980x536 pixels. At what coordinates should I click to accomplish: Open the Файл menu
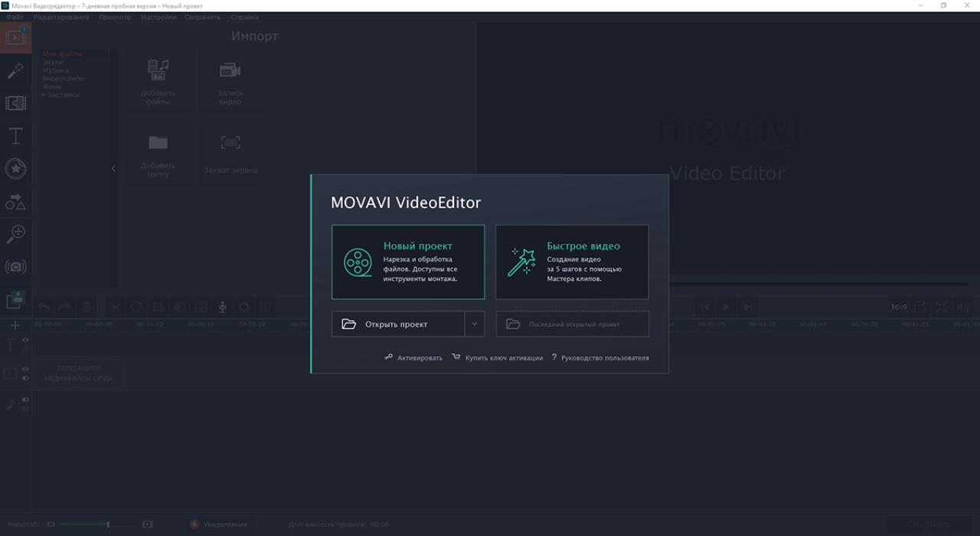(x=15, y=17)
